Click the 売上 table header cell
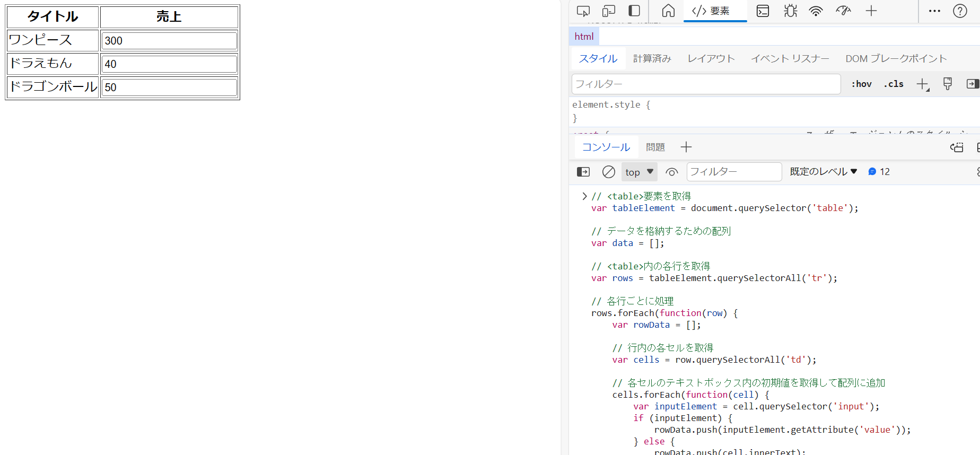The width and height of the screenshot is (980, 455). point(169,16)
